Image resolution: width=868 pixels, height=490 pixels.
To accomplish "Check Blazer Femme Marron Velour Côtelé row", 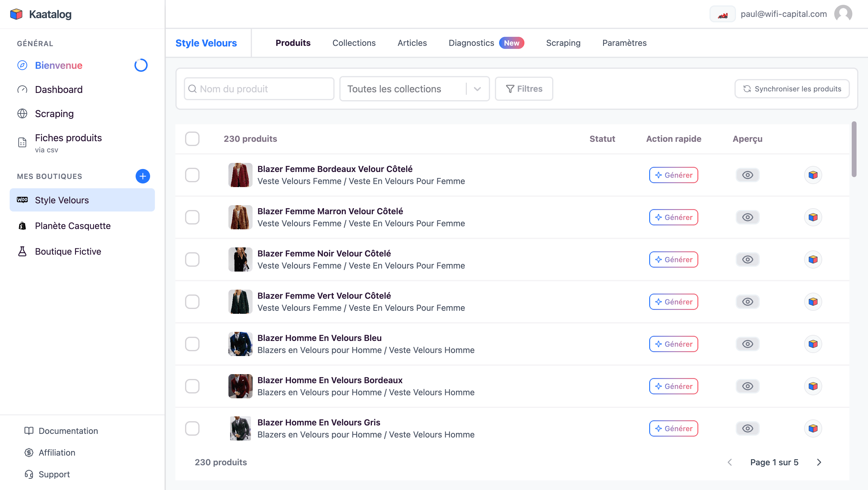I will coord(192,217).
